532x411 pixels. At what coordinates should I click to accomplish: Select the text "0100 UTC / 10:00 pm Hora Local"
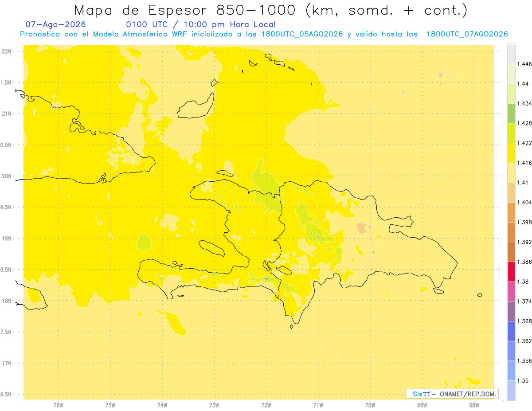201,25
